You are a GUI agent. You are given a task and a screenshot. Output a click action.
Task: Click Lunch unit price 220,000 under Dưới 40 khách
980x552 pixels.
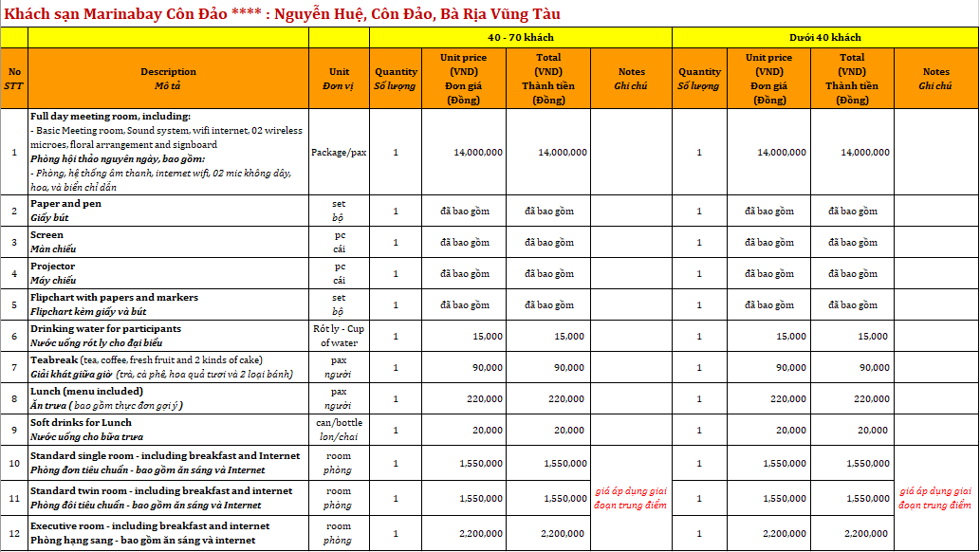coord(768,398)
